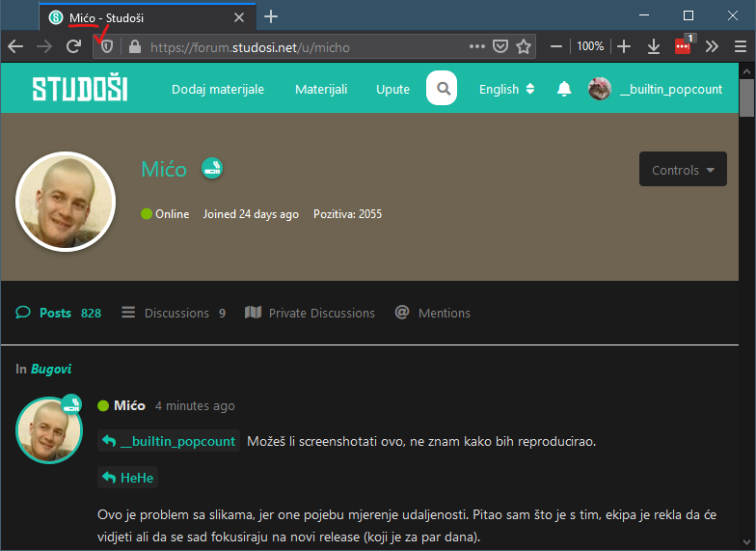Reset zoom showing 100%
The height and width of the screenshot is (551, 756).
click(x=590, y=46)
